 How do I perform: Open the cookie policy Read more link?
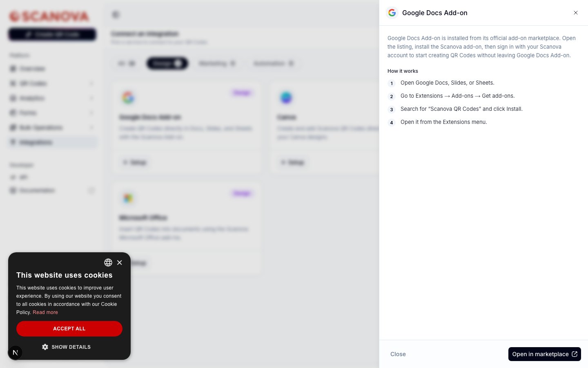click(x=45, y=312)
